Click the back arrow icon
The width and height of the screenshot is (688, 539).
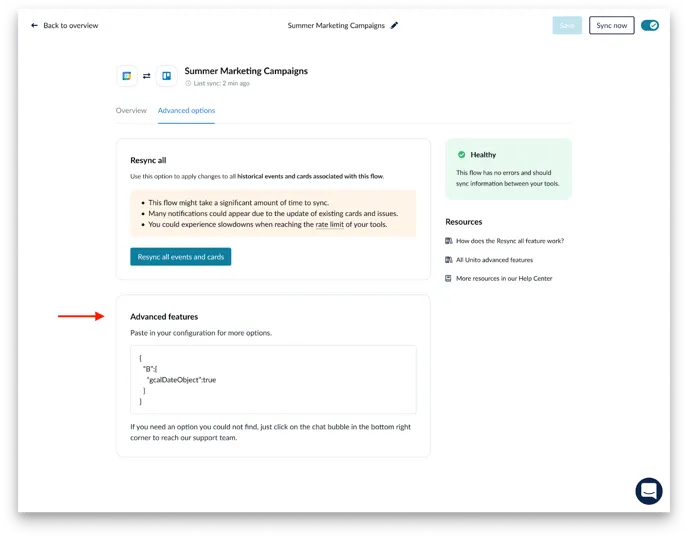coord(35,25)
